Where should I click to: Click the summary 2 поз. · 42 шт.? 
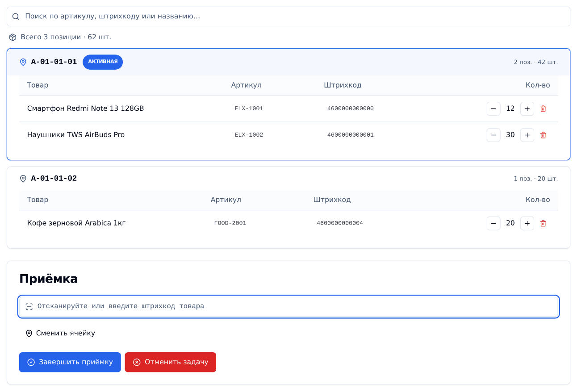pos(536,62)
